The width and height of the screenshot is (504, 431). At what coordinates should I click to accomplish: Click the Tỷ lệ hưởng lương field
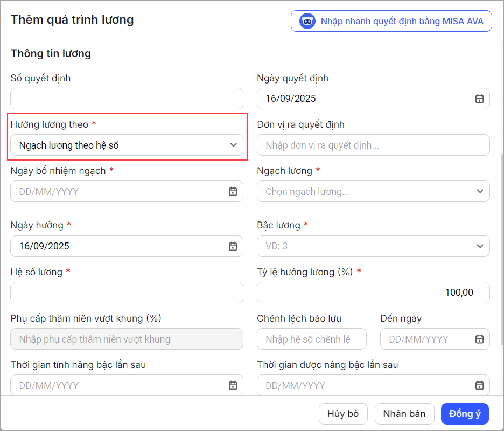pos(373,293)
